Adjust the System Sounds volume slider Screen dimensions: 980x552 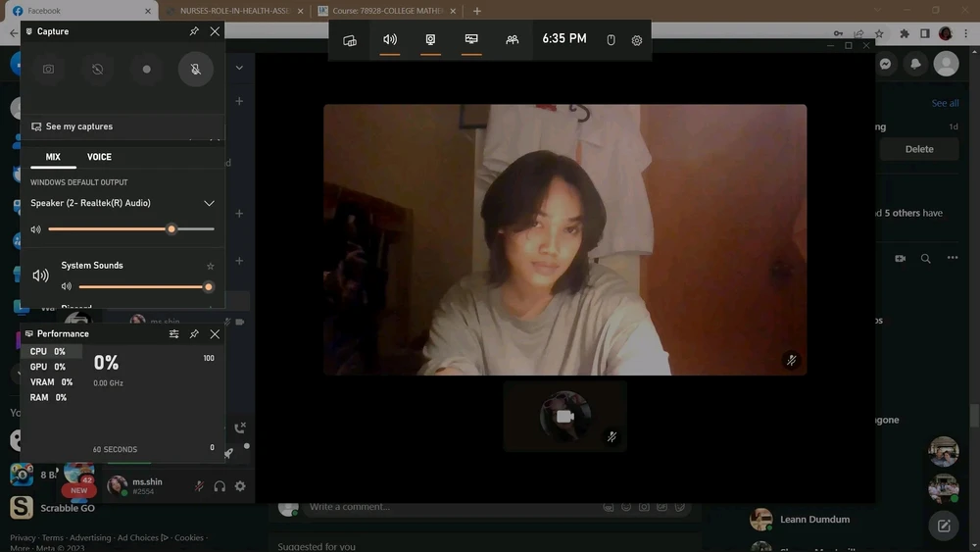[145, 287]
